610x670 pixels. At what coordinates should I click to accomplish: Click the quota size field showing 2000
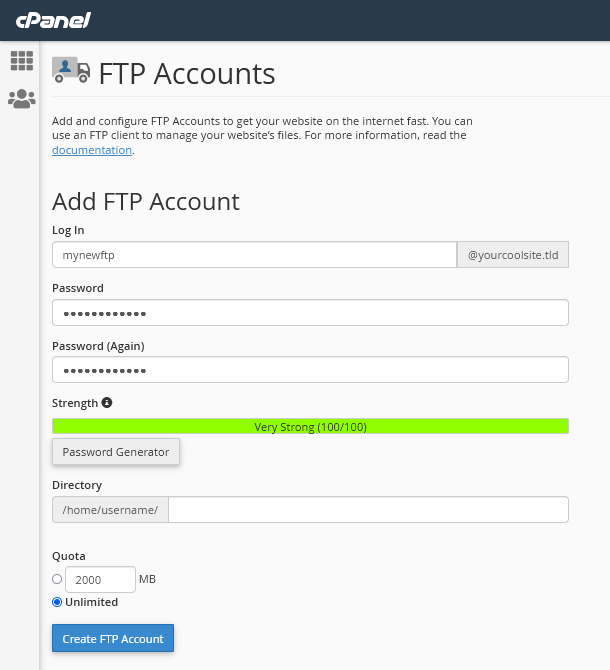click(x=100, y=579)
